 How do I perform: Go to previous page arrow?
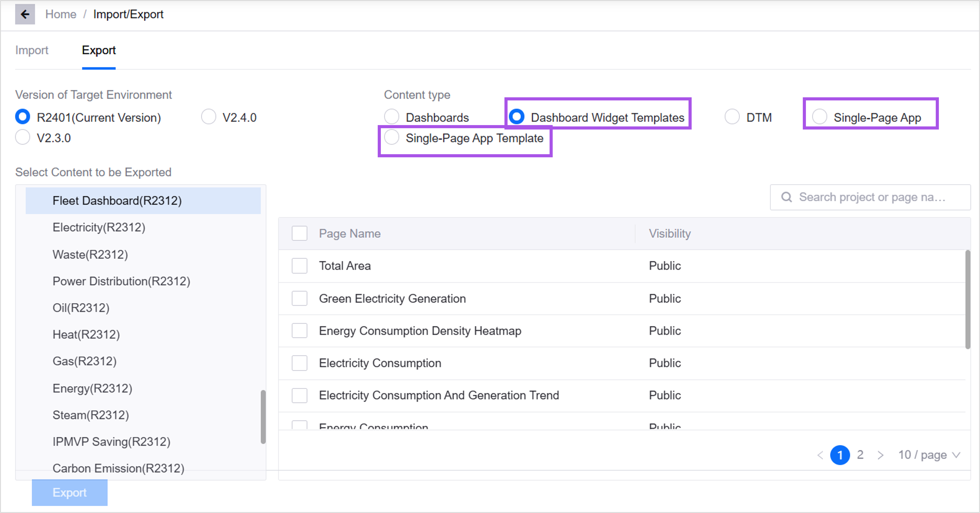point(820,455)
